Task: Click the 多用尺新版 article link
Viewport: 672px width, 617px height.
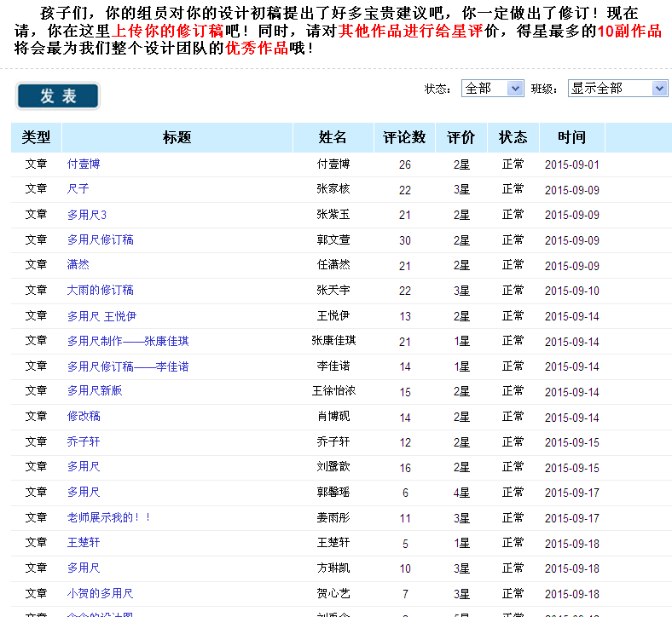Action: 95,391
